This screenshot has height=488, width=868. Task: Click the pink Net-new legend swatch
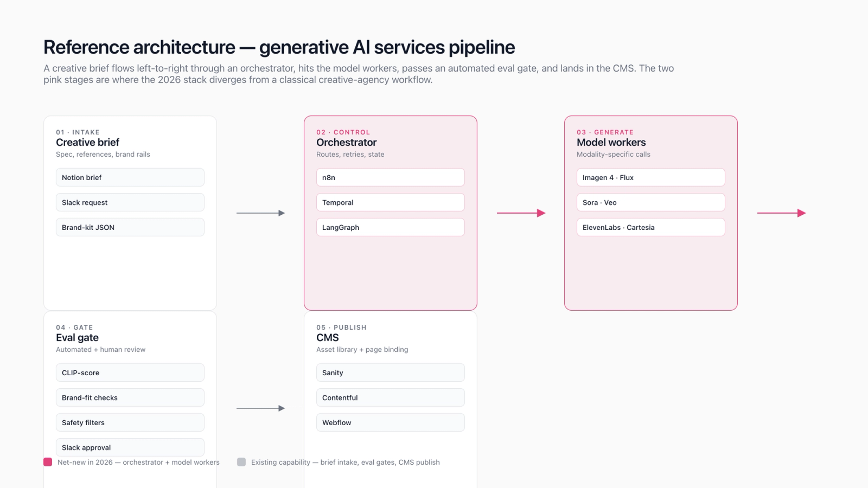click(x=48, y=462)
